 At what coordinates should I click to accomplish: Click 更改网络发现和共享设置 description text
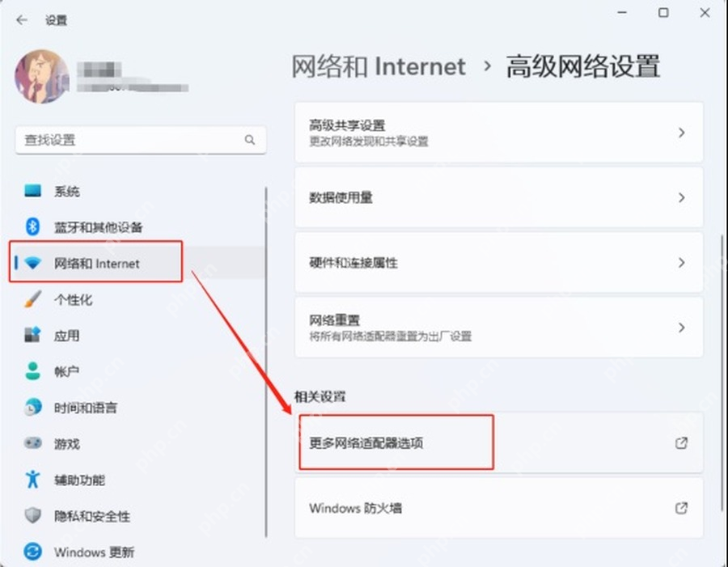tap(369, 142)
